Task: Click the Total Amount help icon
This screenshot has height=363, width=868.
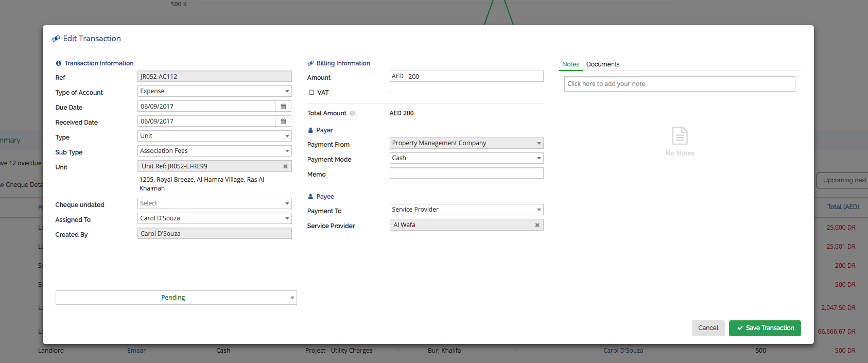Action: 352,113
